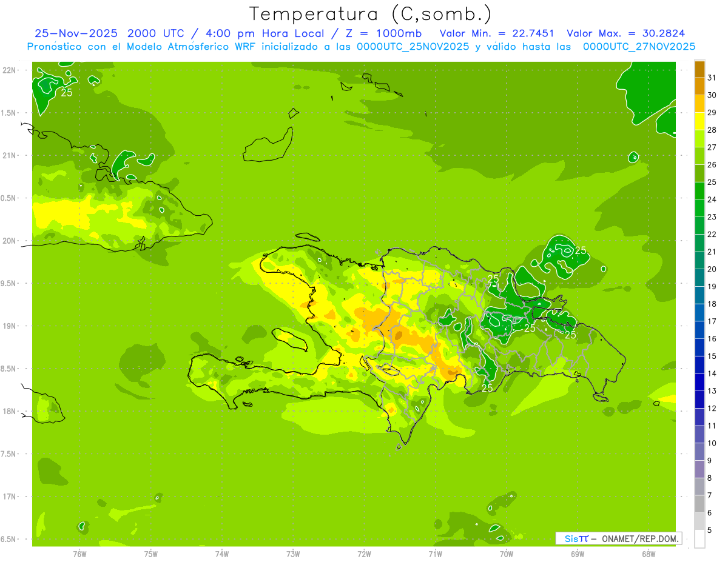Click the color scale value 23

point(712,217)
